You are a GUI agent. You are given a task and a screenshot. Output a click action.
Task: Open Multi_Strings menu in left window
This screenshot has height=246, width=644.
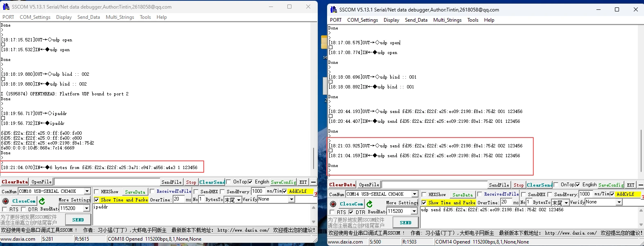120,17
